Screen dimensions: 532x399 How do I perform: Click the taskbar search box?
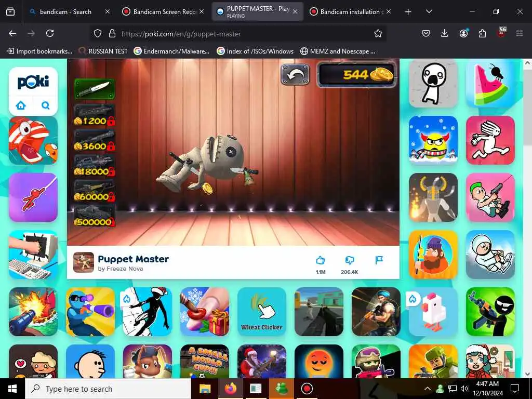tap(108, 389)
